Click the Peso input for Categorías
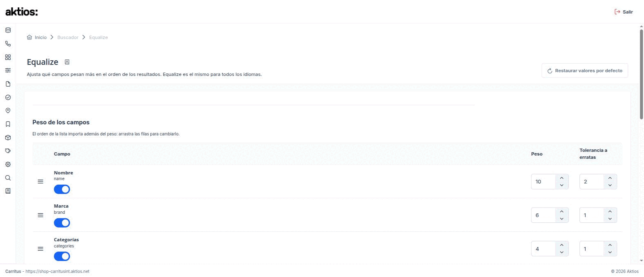The height and width of the screenshot is (277, 644). (543, 249)
